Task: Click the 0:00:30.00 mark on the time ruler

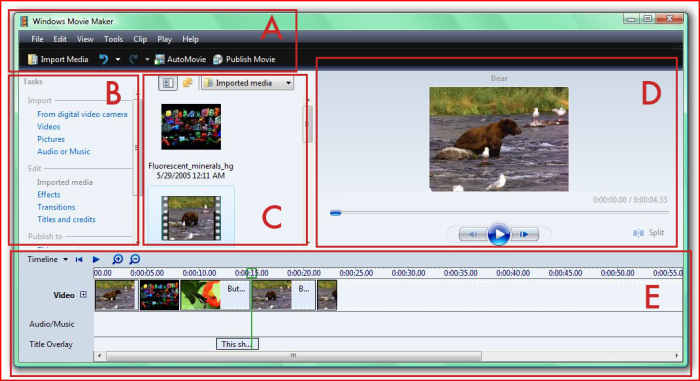Action: coord(408,273)
